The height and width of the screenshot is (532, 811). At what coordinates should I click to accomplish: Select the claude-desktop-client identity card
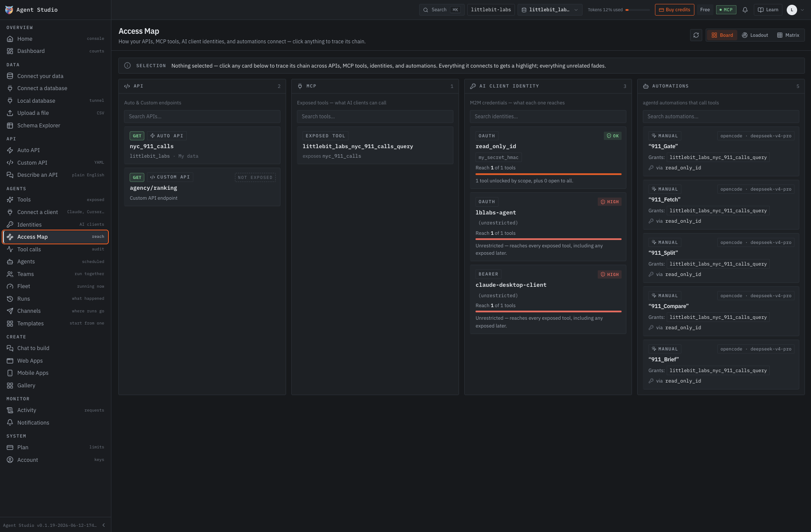[548, 299]
